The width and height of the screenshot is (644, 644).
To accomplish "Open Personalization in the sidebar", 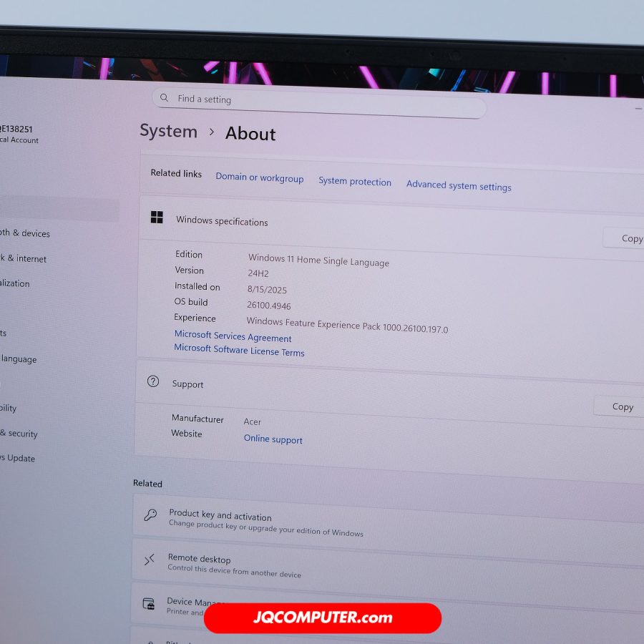I will (15, 283).
